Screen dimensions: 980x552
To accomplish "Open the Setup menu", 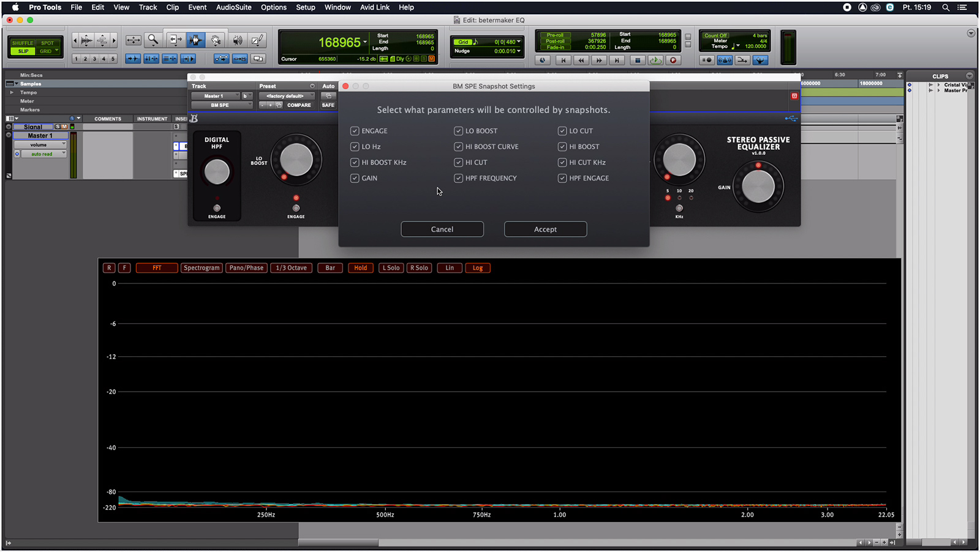I will click(306, 7).
